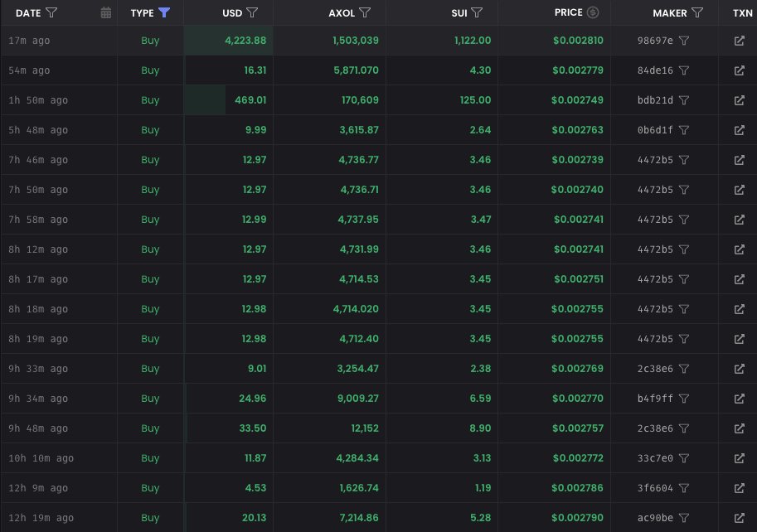Image resolution: width=757 pixels, height=532 pixels.
Task: Open the SUI column filter
Action: click(x=477, y=12)
